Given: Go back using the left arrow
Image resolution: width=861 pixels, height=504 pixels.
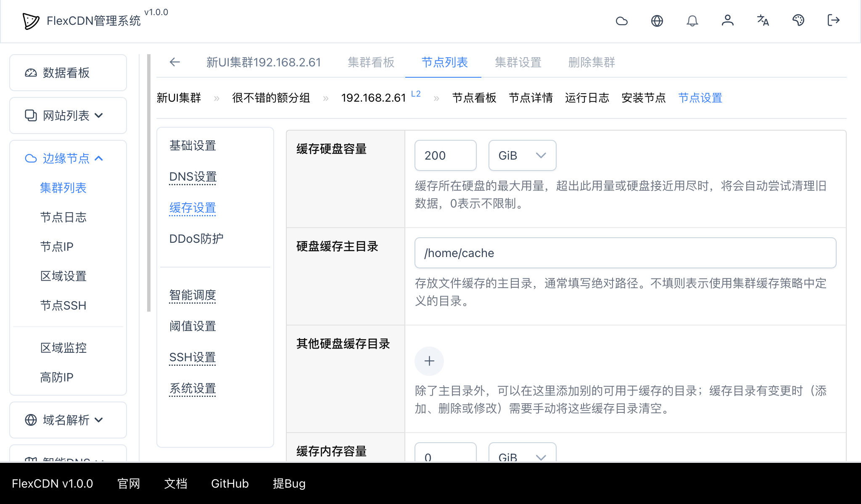Looking at the screenshot, I should click(x=175, y=62).
